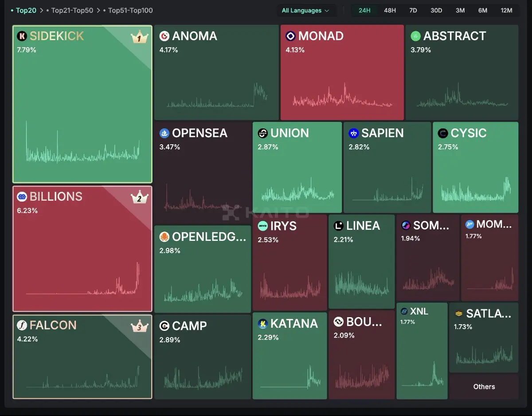
Task: Click the MONAD 4.13% value
Action: tap(295, 50)
